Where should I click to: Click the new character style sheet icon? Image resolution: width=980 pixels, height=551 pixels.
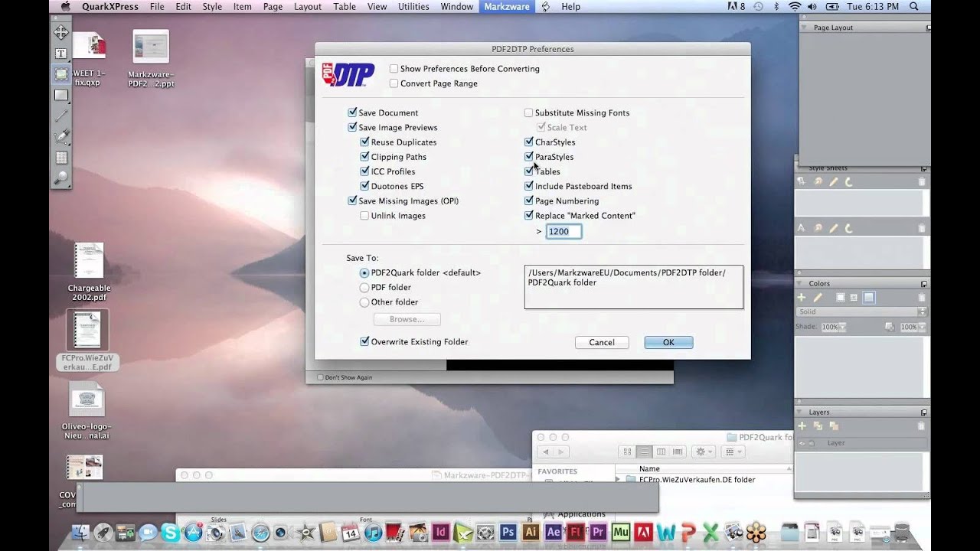pyautogui.click(x=802, y=228)
